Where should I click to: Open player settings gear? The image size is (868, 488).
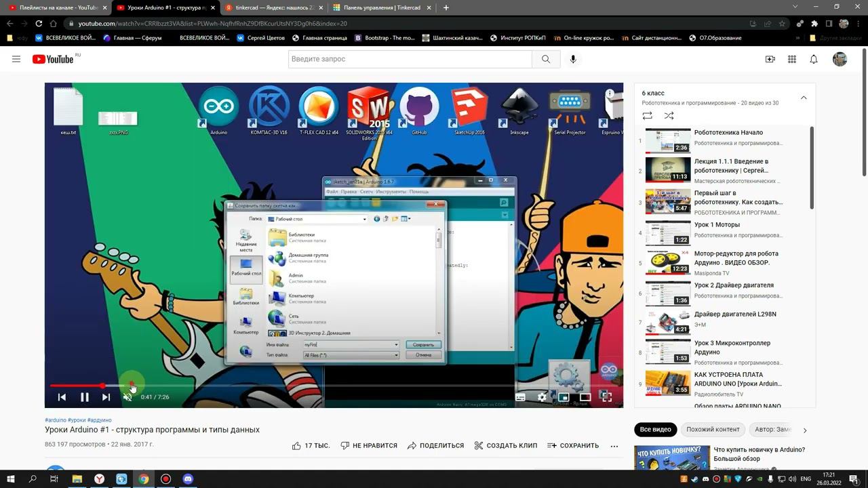[x=542, y=397]
